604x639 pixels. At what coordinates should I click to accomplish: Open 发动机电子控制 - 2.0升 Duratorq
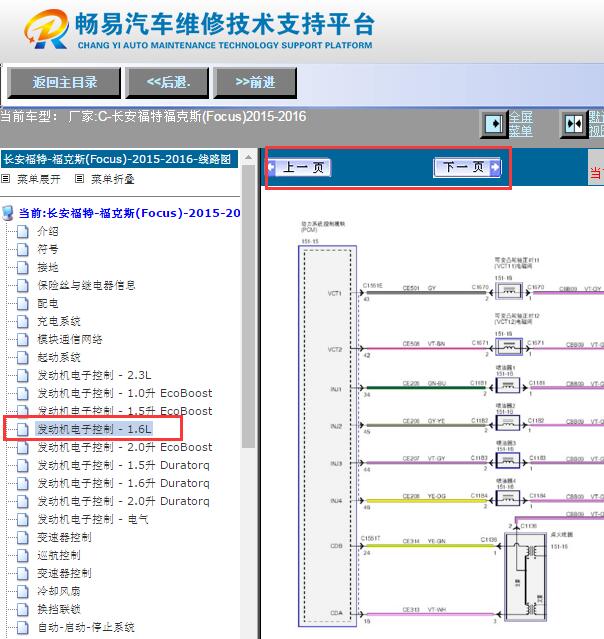(x=123, y=501)
